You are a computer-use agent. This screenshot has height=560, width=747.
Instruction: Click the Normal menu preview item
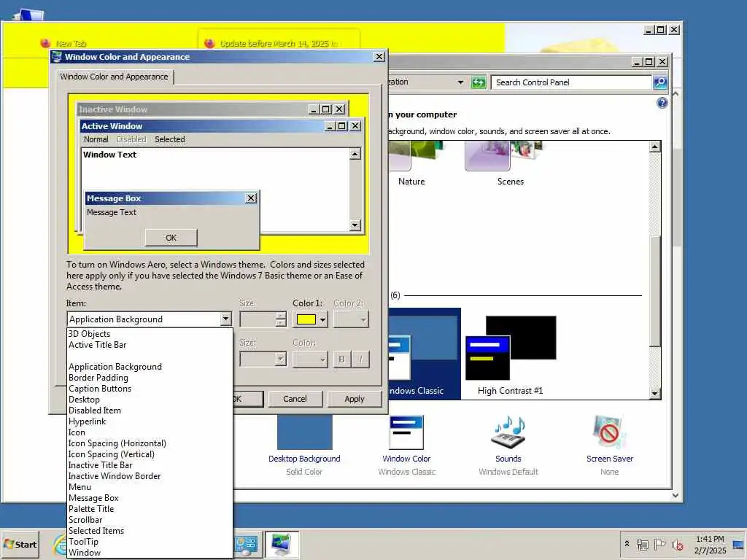point(96,139)
